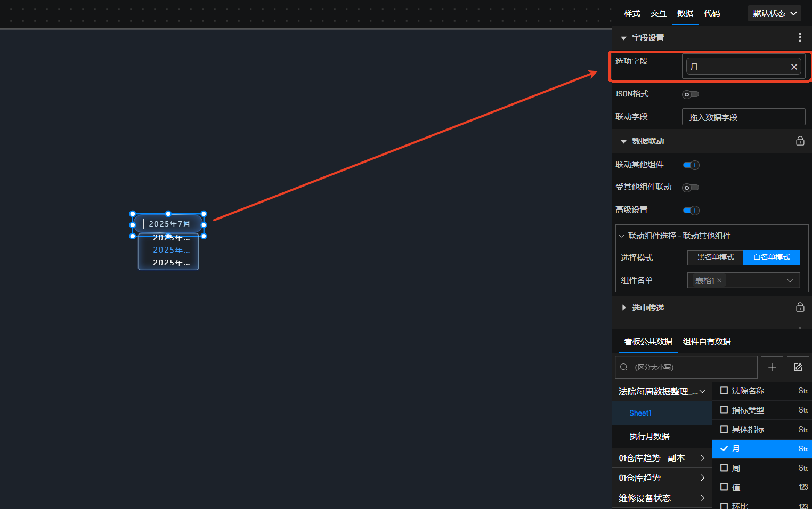Open the 默认状态 dropdown
The height and width of the screenshot is (509, 812).
(774, 13)
